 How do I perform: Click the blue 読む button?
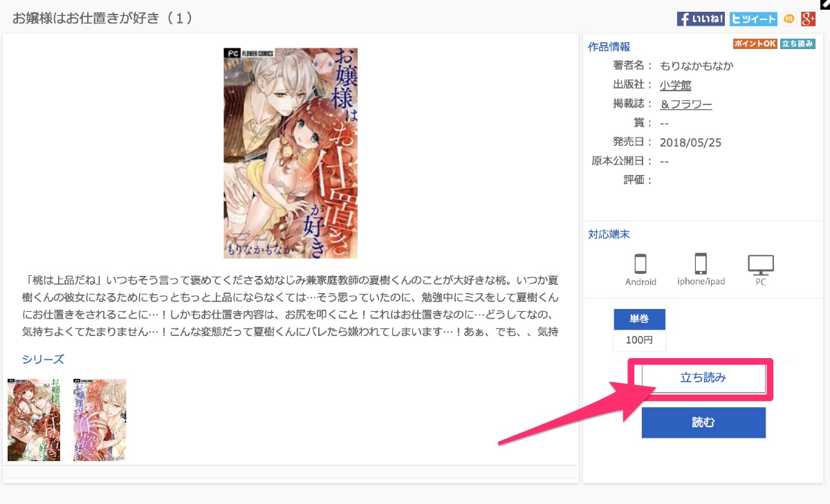pyautogui.click(x=703, y=422)
